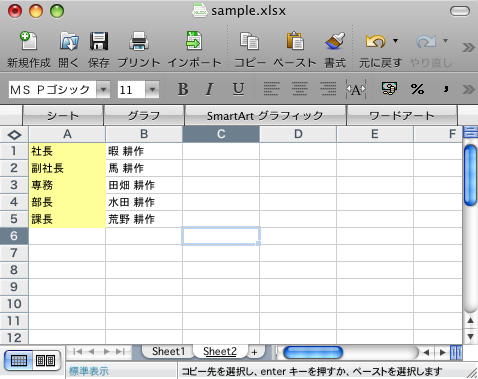Open the font name dropdown arrow

point(103,89)
